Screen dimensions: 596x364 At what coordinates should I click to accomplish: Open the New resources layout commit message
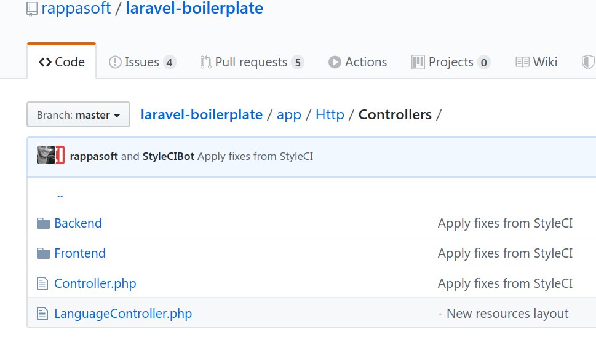pyautogui.click(x=503, y=314)
